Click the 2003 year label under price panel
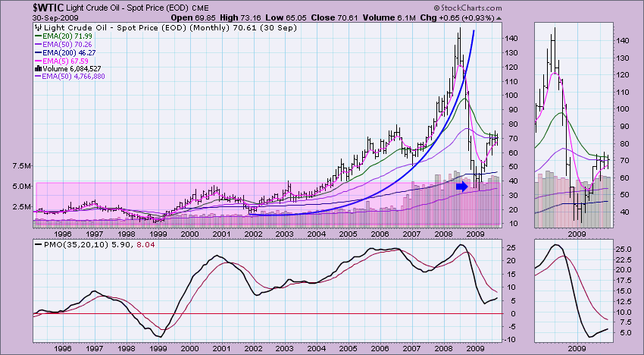644x355 pixels. click(x=285, y=234)
